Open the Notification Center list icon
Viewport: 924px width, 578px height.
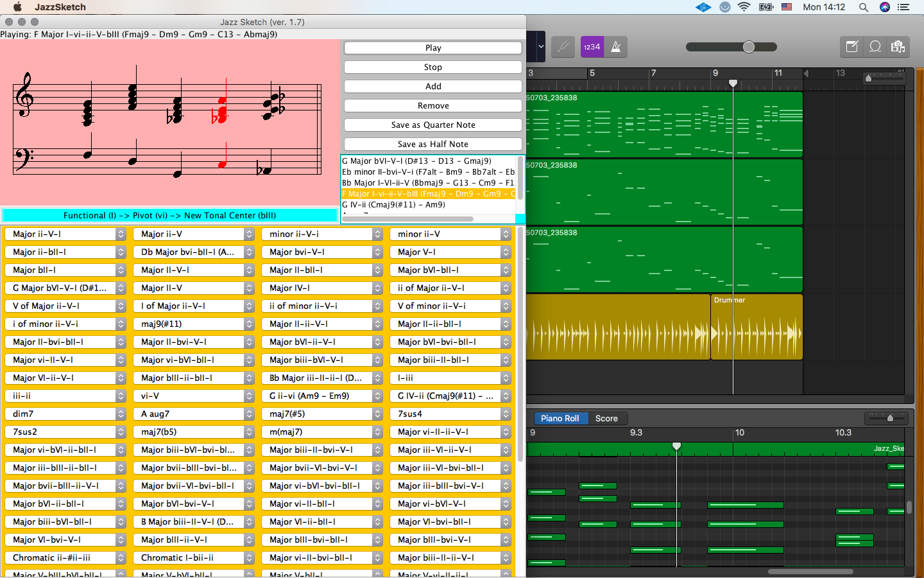pos(904,7)
